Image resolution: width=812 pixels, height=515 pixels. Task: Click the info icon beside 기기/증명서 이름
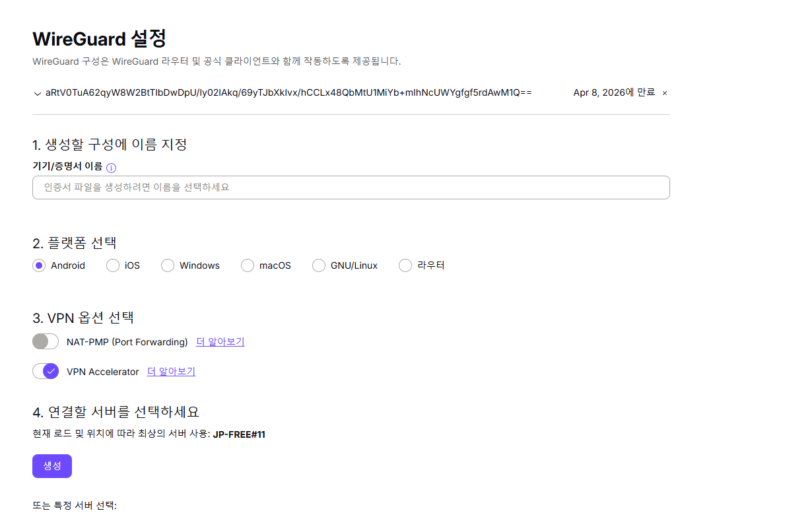[x=111, y=168]
